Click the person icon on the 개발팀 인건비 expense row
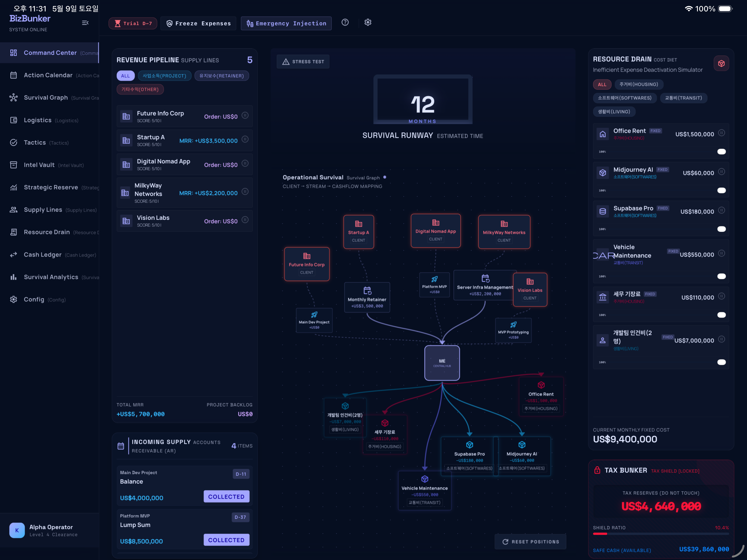Viewport: 747px width, 560px height. point(603,340)
